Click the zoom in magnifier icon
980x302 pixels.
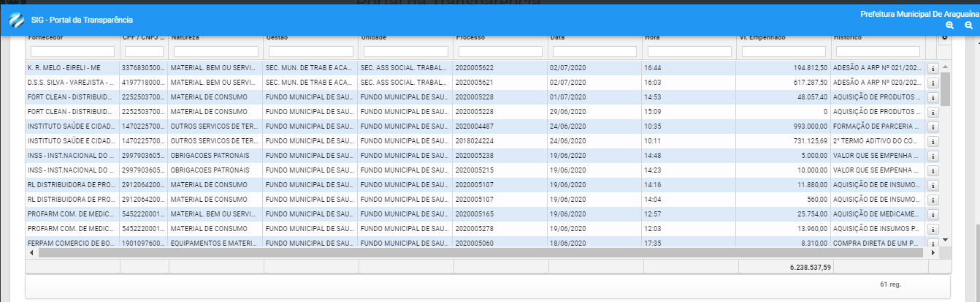coord(949,25)
